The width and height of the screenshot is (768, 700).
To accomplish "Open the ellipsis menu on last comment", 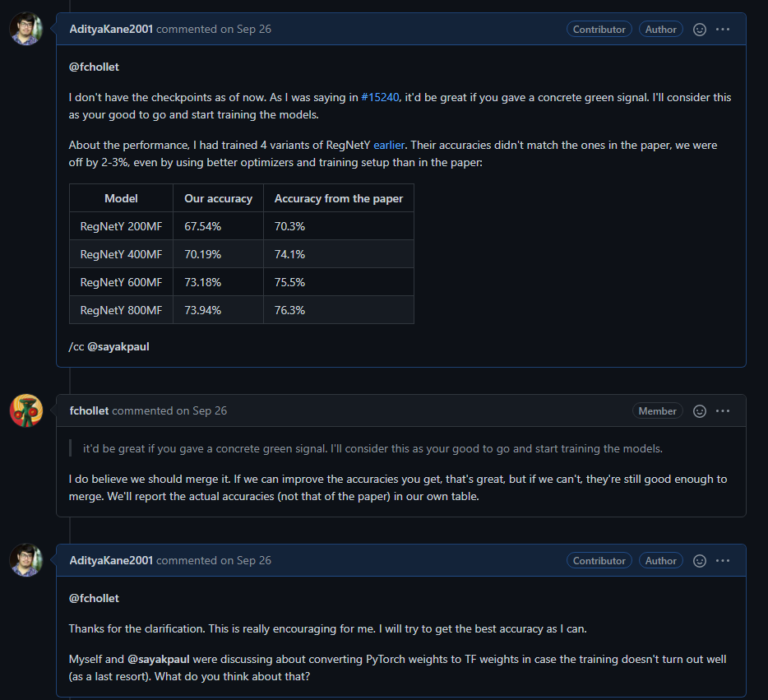I will (x=723, y=561).
